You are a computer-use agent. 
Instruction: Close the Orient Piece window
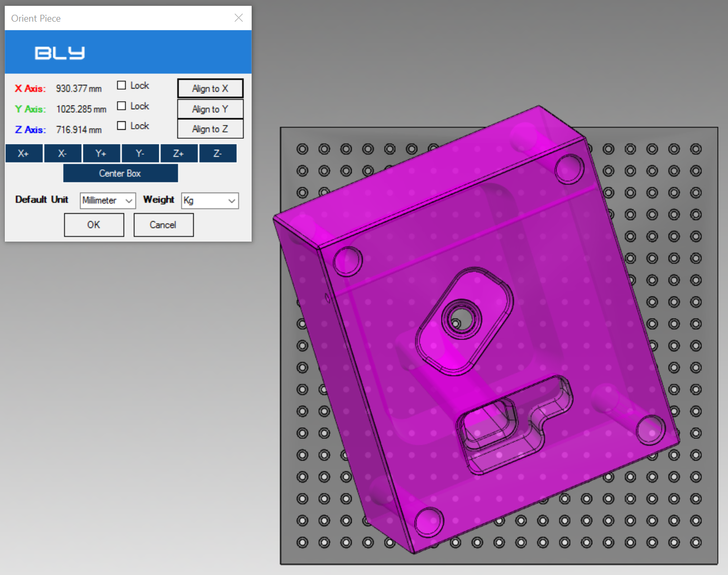238,18
